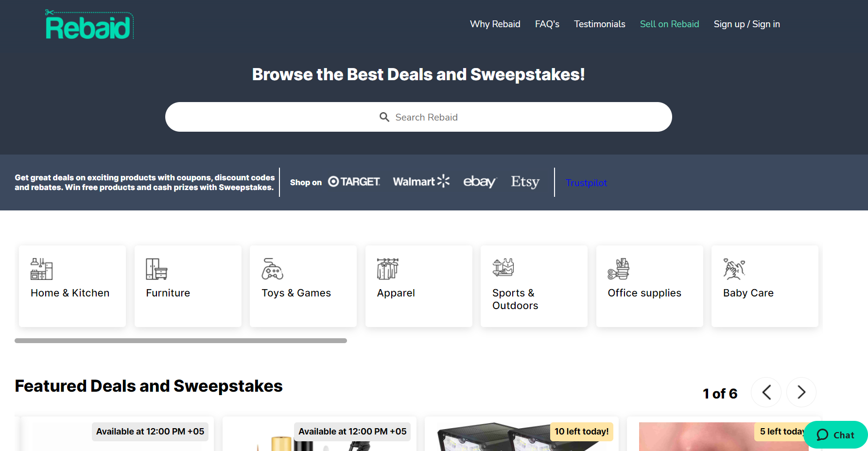868x451 pixels.
Task: Click the Apparel clothing icon
Action: [x=387, y=269]
